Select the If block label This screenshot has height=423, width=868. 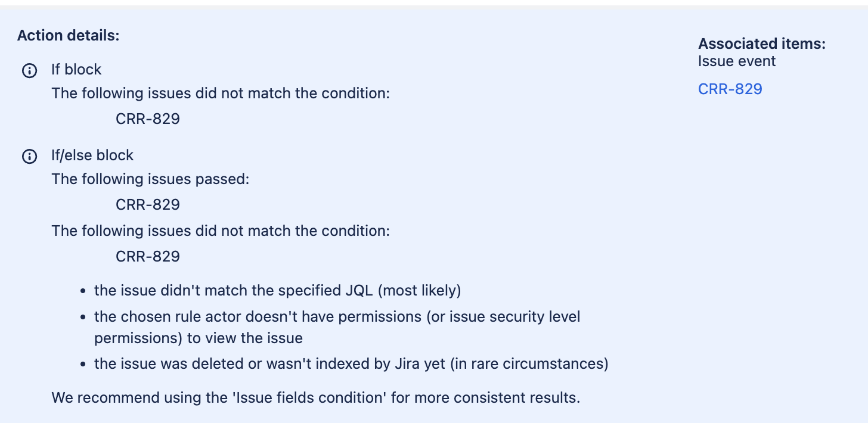coord(76,69)
